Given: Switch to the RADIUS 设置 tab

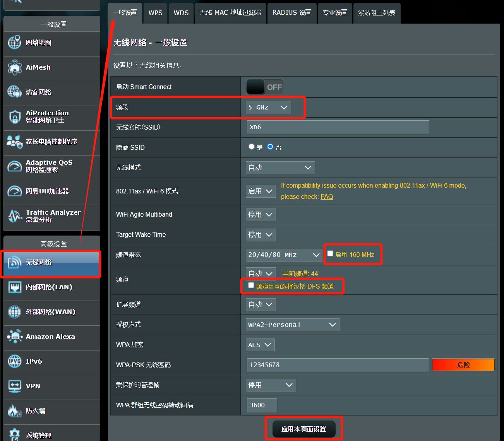Looking at the screenshot, I should (292, 13).
